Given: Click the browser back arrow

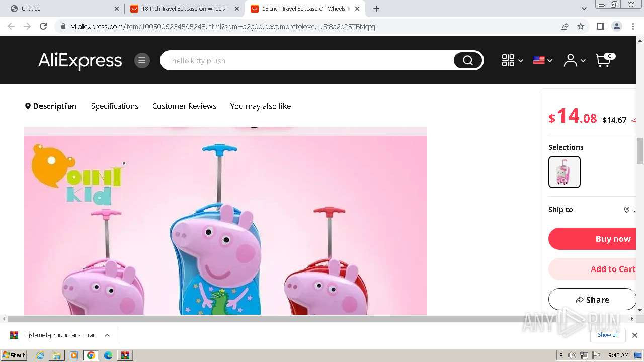Looking at the screenshot, I should point(11,26).
